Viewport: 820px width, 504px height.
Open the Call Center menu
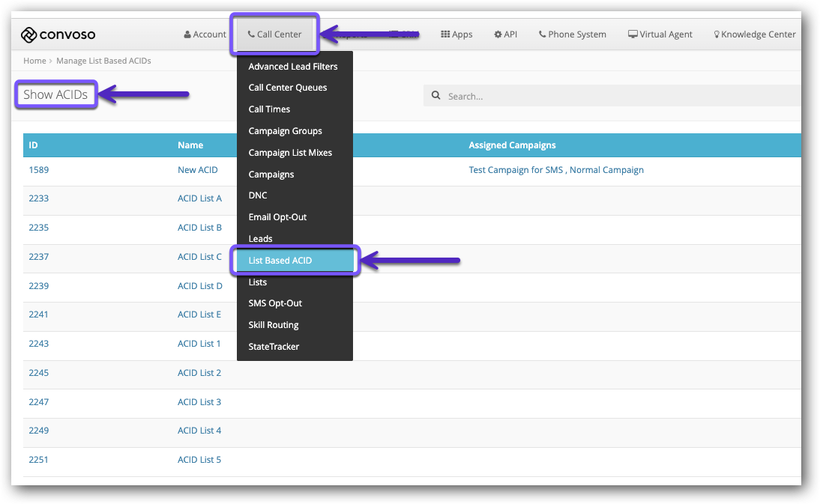tap(274, 34)
